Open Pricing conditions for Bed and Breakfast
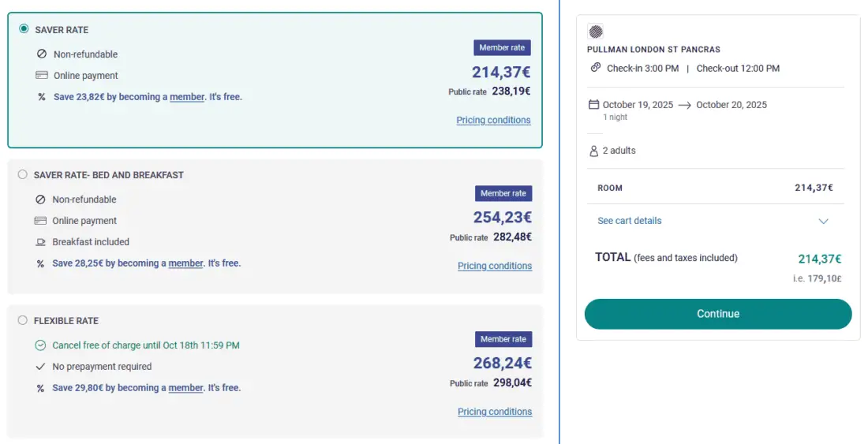Image resolution: width=868 pixels, height=444 pixels. (x=495, y=266)
